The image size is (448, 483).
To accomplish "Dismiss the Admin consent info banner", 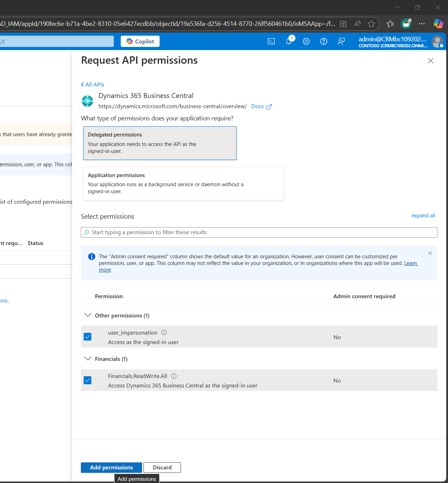I will click(430, 253).
